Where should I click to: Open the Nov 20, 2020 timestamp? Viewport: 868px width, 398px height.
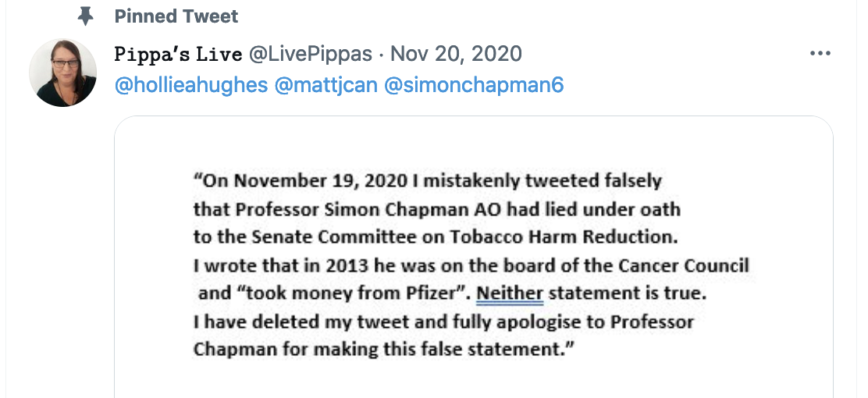coord(456,54)
